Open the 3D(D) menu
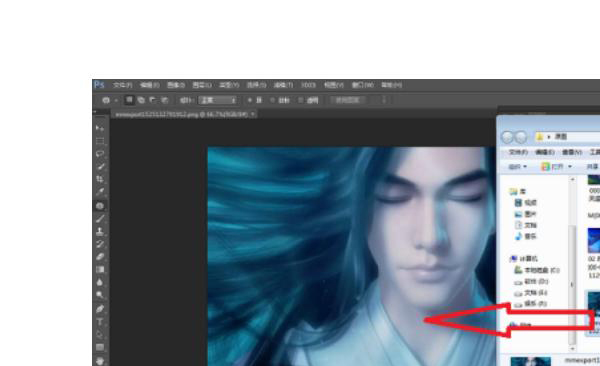The width and height of the screenshot is (600, 366). [308, 85]
